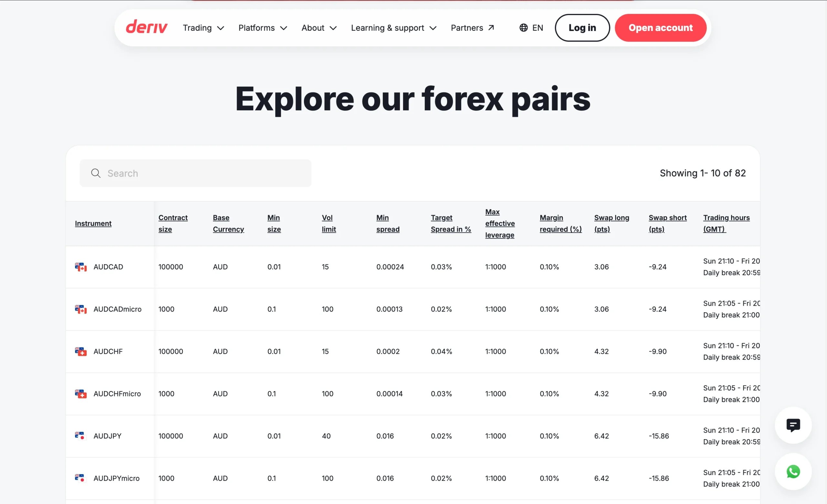
Task: Click AUDCADmicro min spread 0.00013
Action: point(389,309)
